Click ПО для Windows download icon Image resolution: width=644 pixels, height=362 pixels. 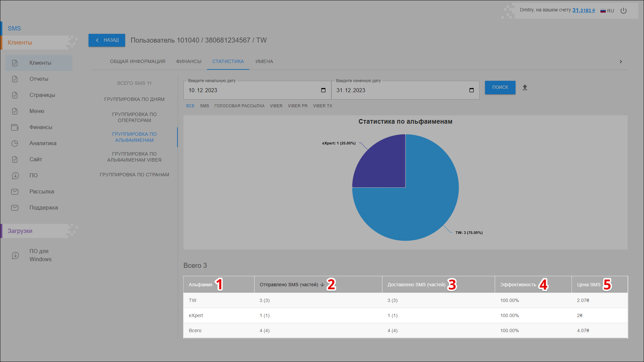15,255
